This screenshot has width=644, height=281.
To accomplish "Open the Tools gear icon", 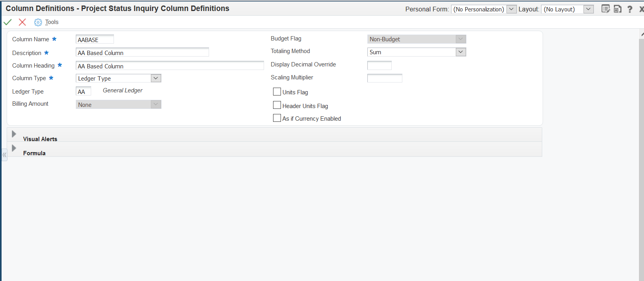I will click(x=38, y=22).
